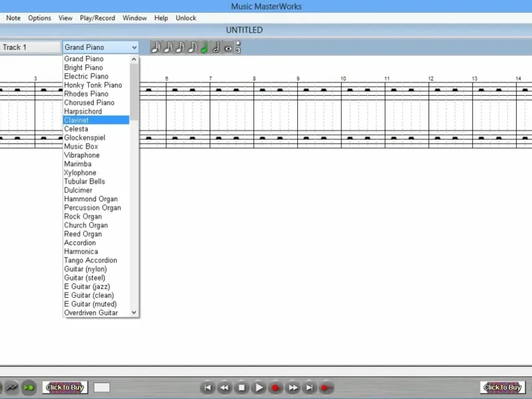This screenshot has width=532, height=399.
Task: Pick Accordion from the instrument list
Action: click(x=96, y=243)
